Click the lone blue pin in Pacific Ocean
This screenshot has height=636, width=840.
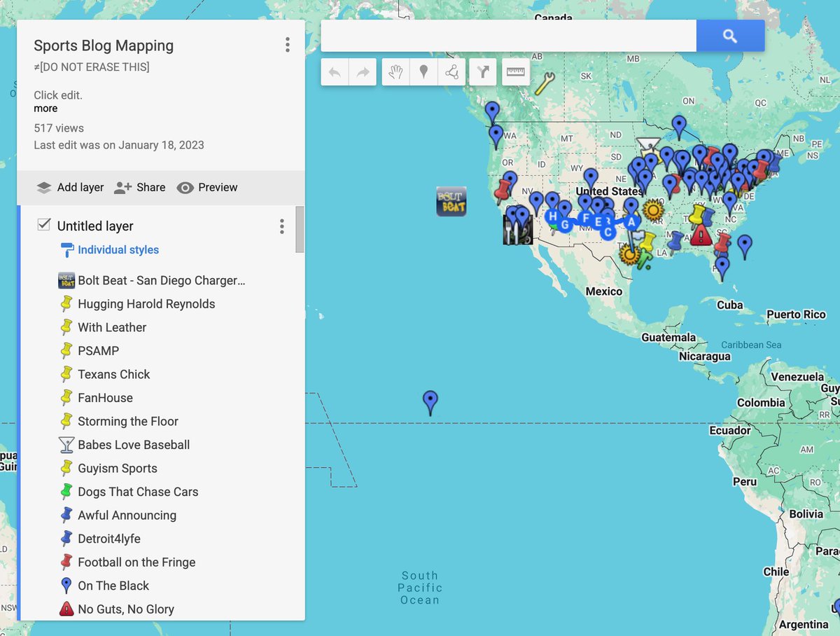(430, 403)
